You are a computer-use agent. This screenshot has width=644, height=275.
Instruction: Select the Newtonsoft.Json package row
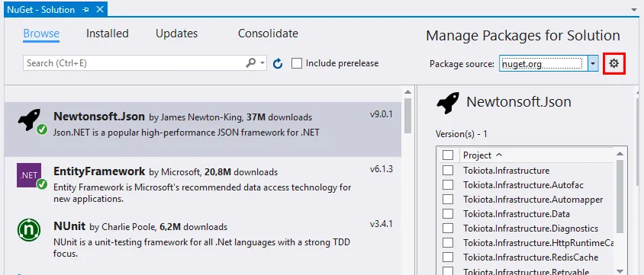(x=202, y=129)
